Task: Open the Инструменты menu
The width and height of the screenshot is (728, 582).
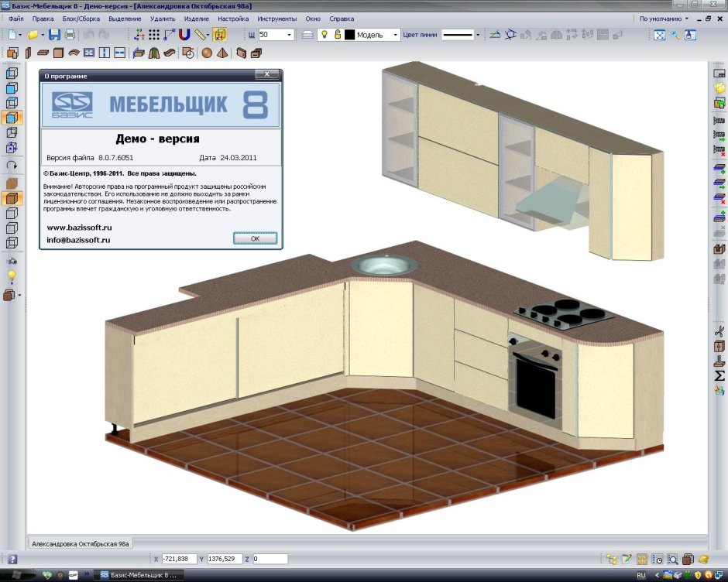Action: [x=276, y=19]
